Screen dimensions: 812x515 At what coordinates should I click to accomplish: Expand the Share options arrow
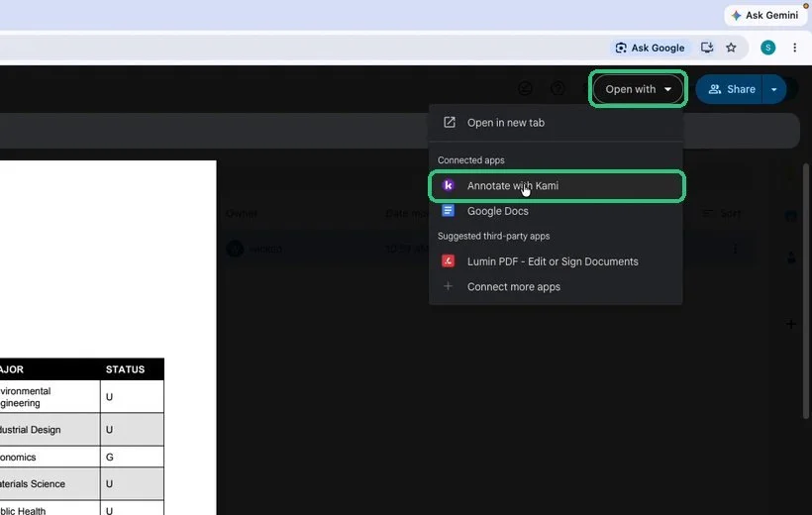point(774,89)
